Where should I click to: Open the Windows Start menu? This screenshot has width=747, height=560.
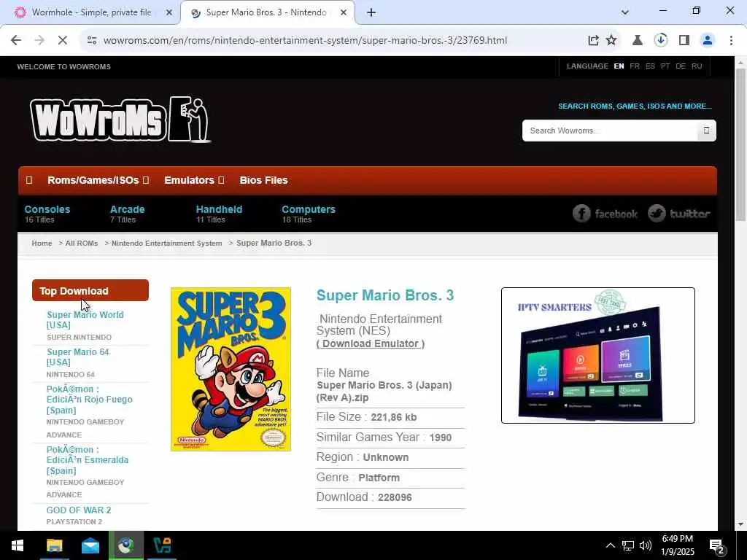tap(18, 545)
